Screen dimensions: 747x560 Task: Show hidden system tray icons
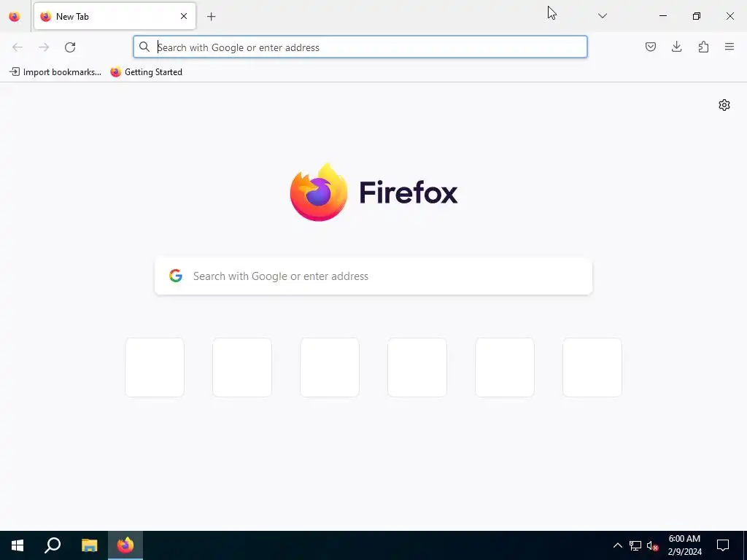point(617,545)
